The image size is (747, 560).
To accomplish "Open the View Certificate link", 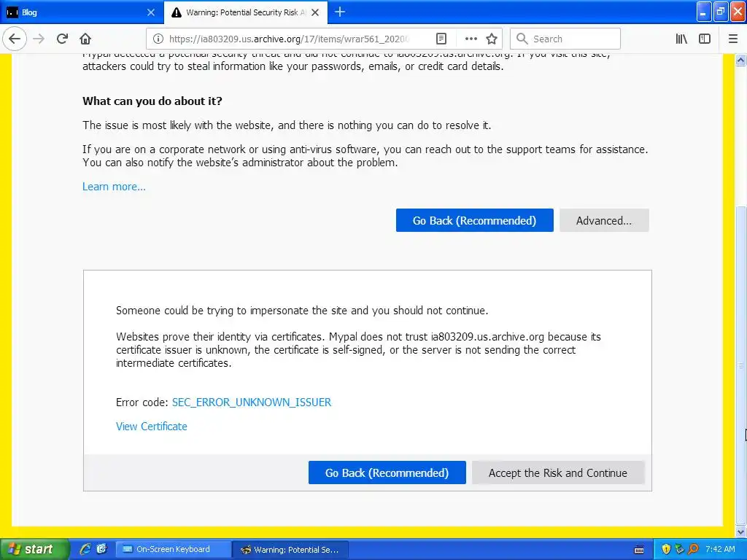I will (152, 426).
